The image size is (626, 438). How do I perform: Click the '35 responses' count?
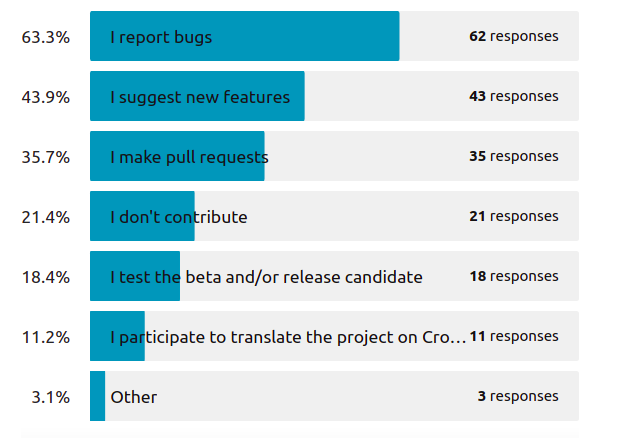514,156
